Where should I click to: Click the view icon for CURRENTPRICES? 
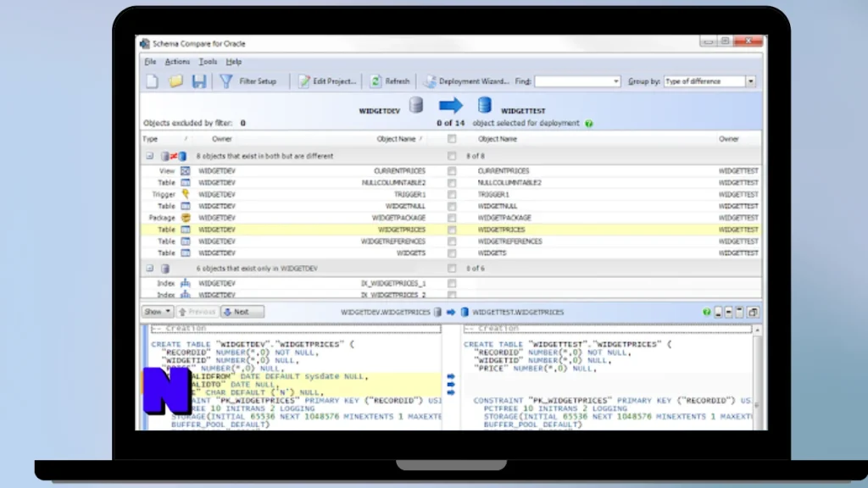186,171
